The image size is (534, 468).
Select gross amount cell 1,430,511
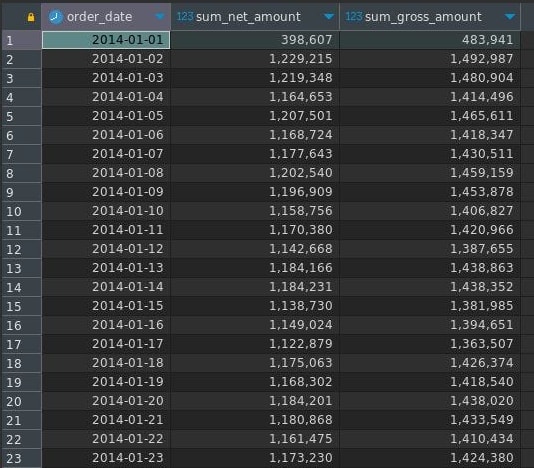(x=430, y=154)
